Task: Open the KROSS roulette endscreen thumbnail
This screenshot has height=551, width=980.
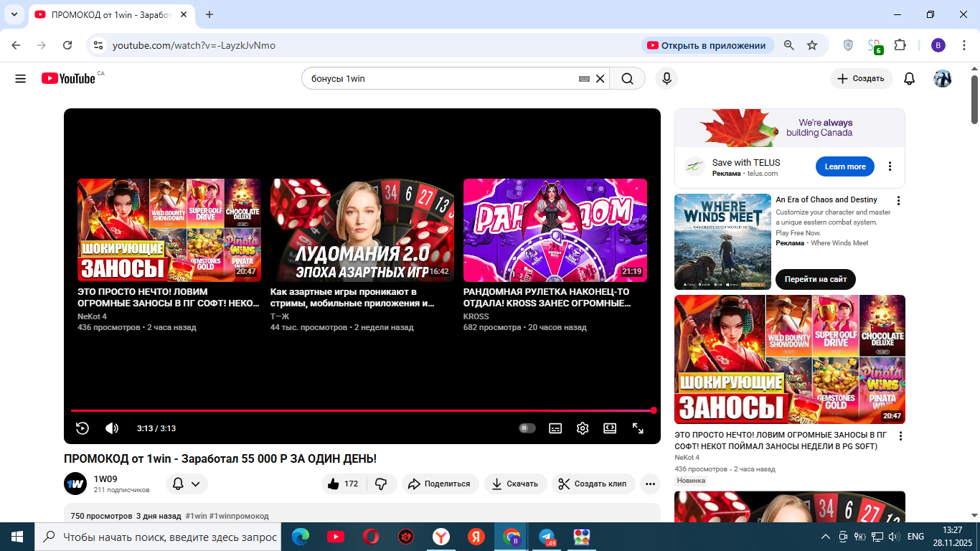Action: 555,230
